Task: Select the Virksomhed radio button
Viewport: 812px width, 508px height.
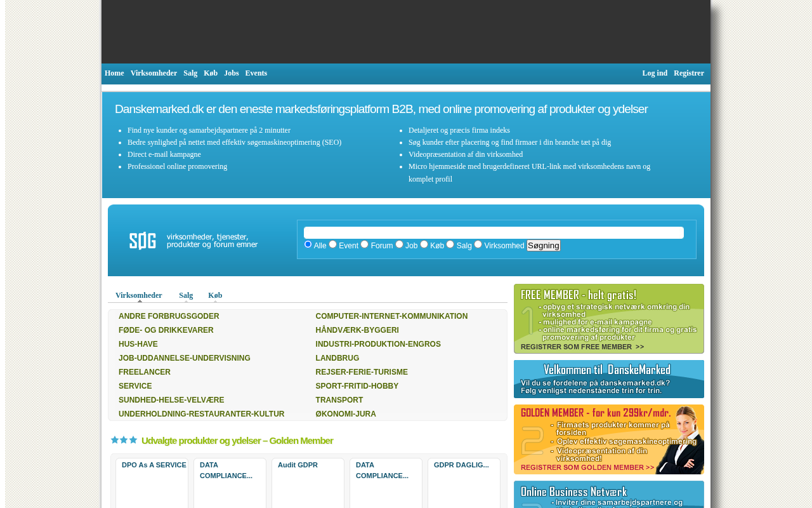Action: 478,244
